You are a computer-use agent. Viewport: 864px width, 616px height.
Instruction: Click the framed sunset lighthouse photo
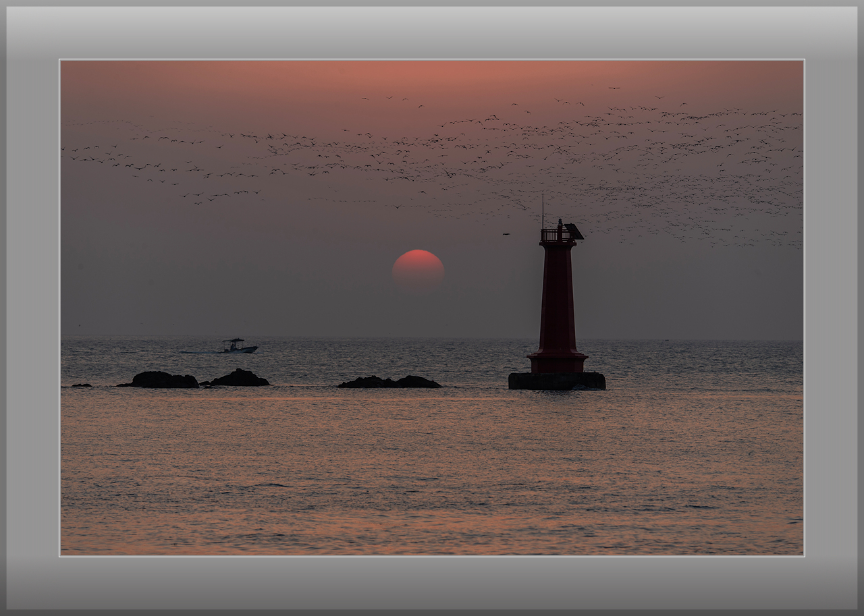432,308
